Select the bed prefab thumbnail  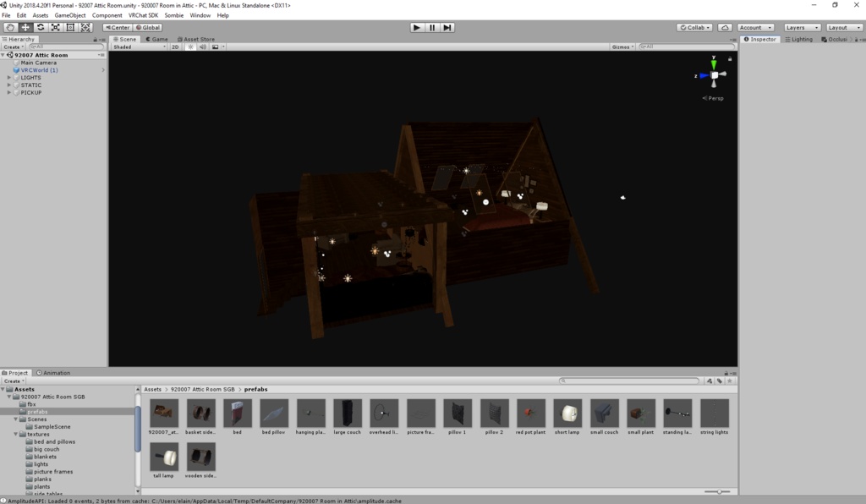point(238,414)
